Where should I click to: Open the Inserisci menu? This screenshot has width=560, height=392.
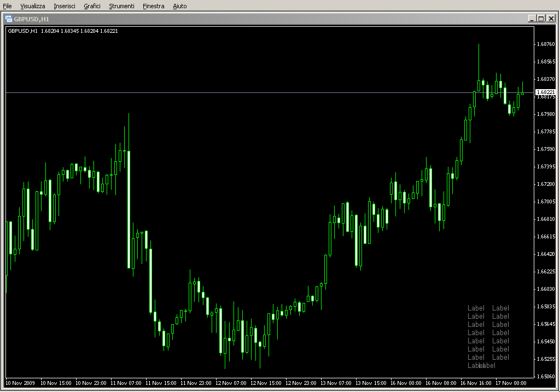point(65,6)
